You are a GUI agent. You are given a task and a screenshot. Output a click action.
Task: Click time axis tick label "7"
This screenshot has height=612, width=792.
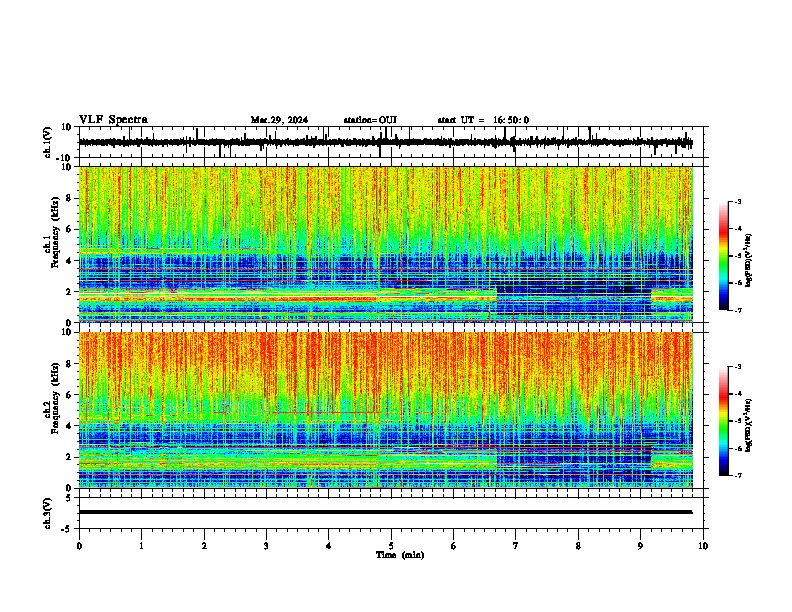point(516,546)
